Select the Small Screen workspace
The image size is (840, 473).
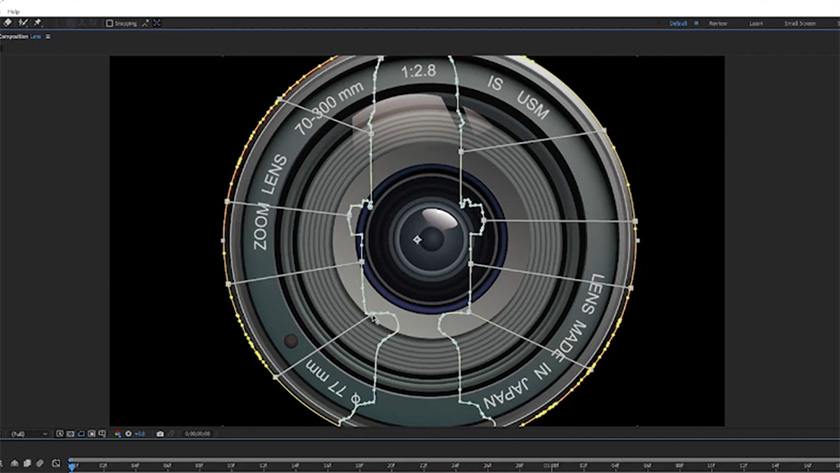click(799, 23)
